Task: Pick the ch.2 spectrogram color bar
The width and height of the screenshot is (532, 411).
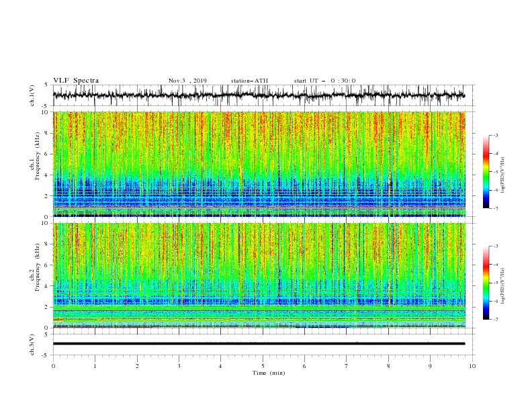Action: pos(486,283)
